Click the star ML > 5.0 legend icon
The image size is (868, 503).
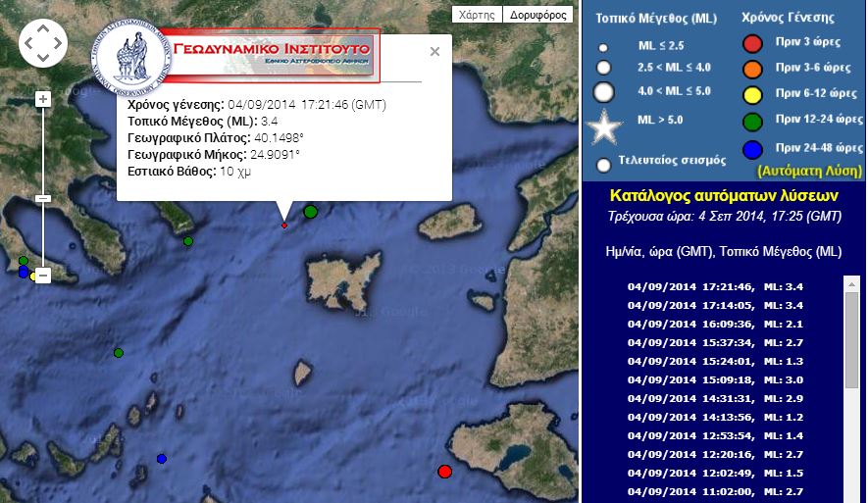coord(604,126)
